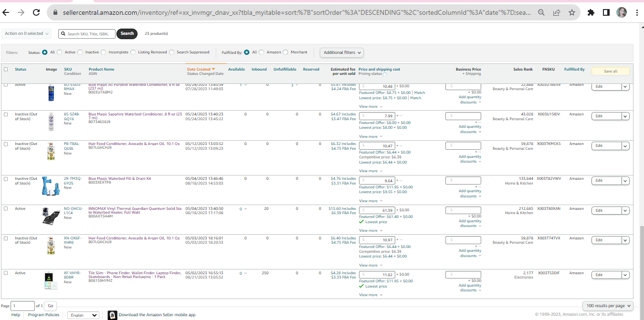The width and height of the screenshot is (644, 320).
Task: Open the Action on 0 selected dropdown
Action: click(x=27, y=33)
